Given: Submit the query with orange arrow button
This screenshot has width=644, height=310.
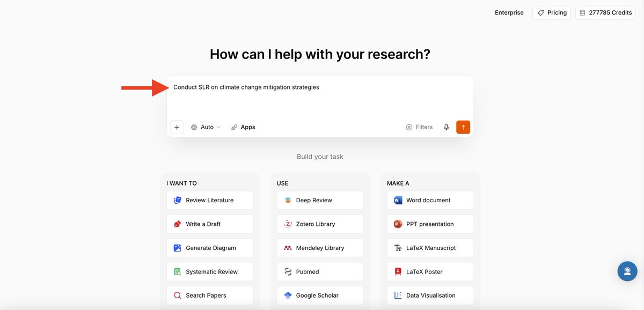Looking at the screenshot, I should tap(463, 127).
